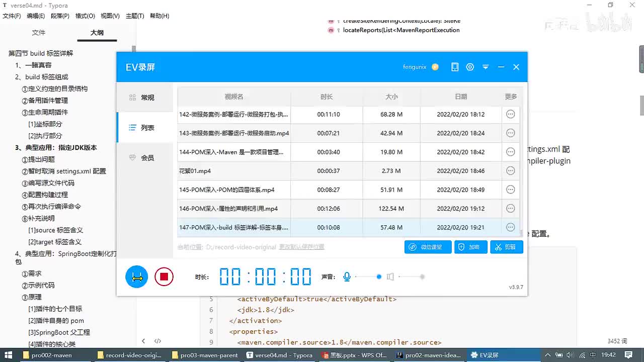Switch to 黑板.pptx WPS taskbar item

[x=354, y=355]
